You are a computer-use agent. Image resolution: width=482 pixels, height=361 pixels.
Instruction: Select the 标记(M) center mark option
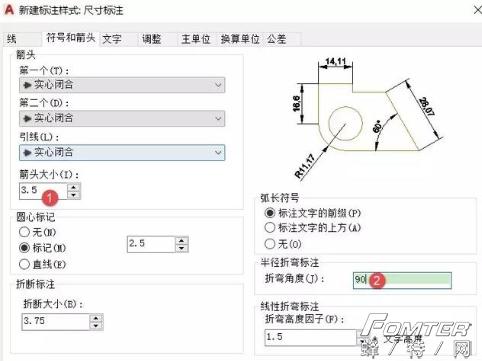pyautogui.click(x=42, y=248)
